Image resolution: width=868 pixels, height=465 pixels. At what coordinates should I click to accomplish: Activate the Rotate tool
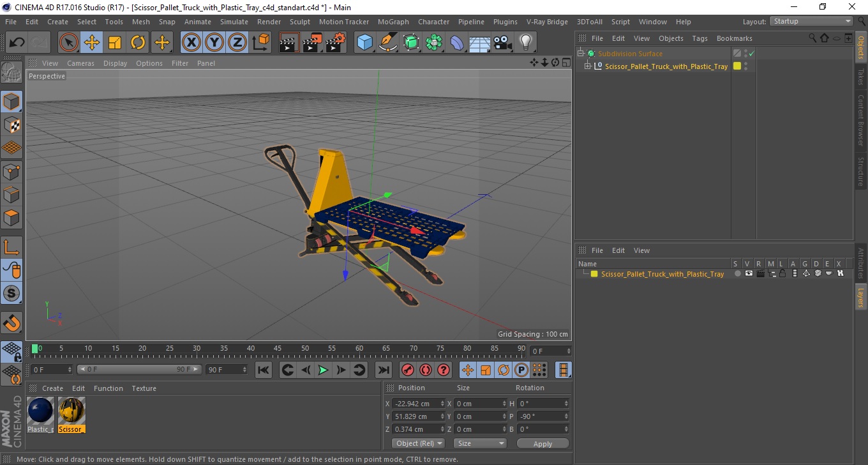click(x=138, y=43)
